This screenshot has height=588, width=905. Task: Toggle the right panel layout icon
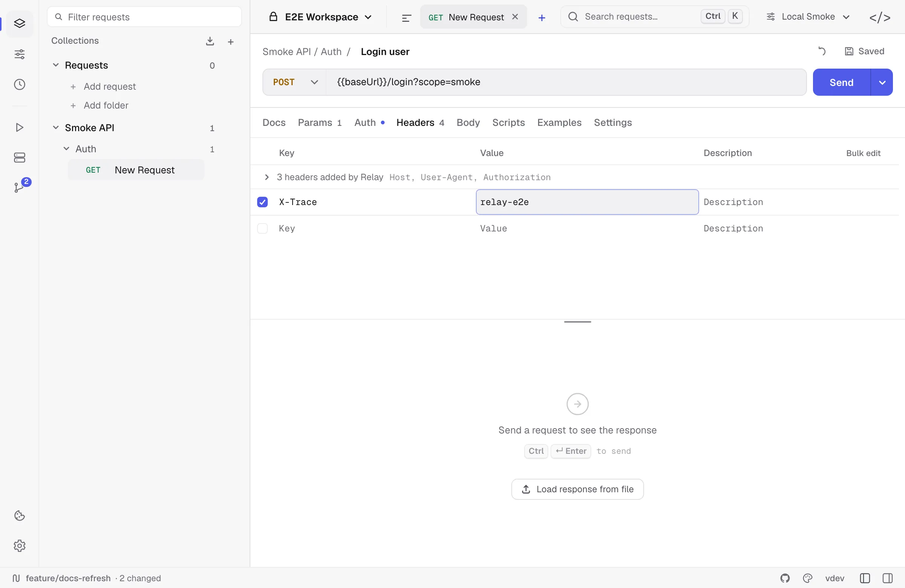[888, 578]
